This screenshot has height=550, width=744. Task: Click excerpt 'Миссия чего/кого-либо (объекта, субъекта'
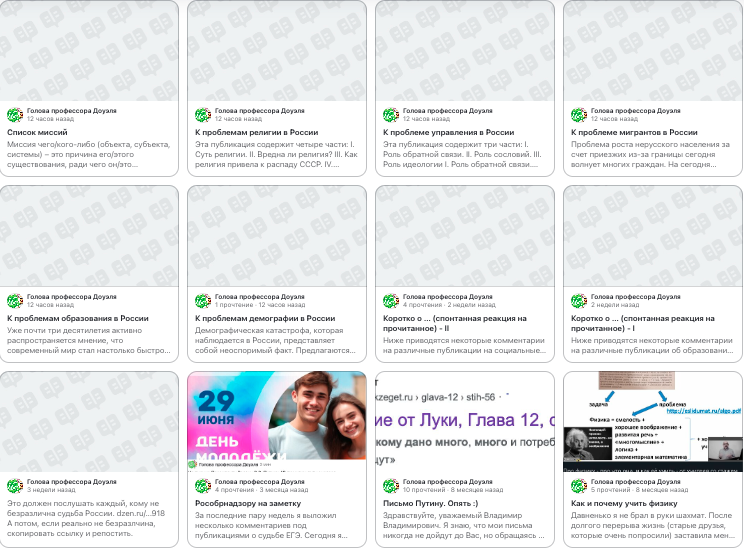pyautogui.click(x=88, y=154)
